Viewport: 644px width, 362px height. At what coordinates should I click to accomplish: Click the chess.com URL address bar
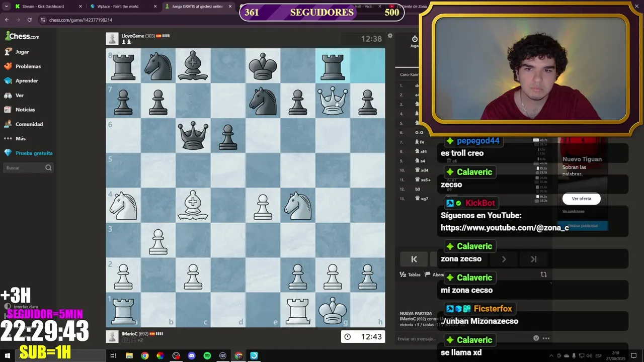click(x=80, y=20)
